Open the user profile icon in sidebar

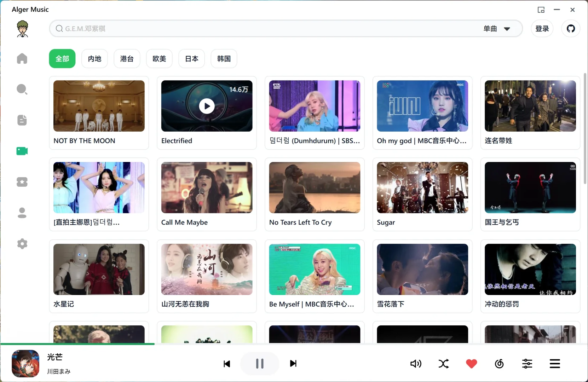point(22,213)
